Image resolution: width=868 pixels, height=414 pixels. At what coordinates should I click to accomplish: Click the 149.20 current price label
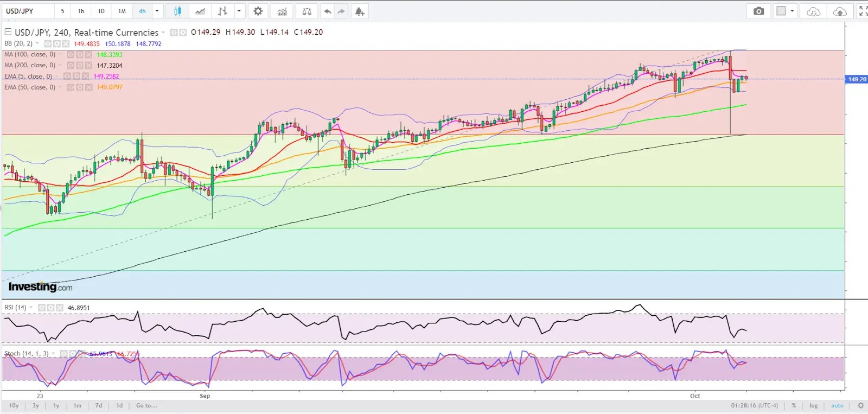(857, 80)
